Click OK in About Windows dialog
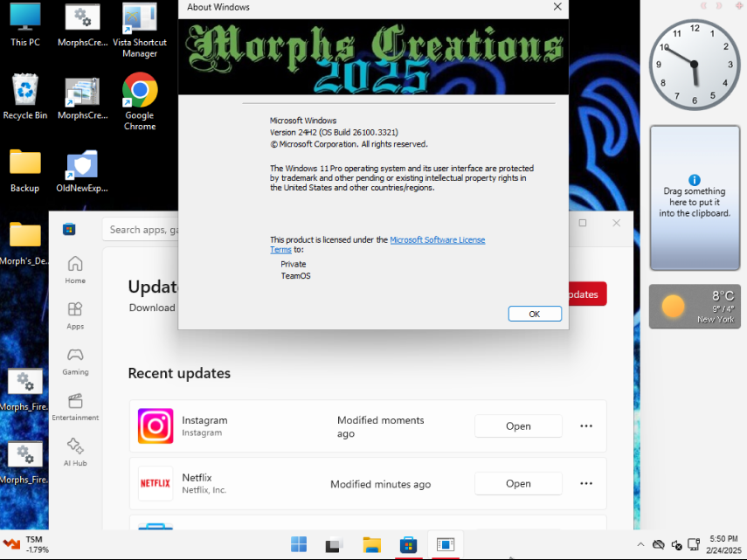Viewport: 747px width, 560px height. tap(535, 314)
